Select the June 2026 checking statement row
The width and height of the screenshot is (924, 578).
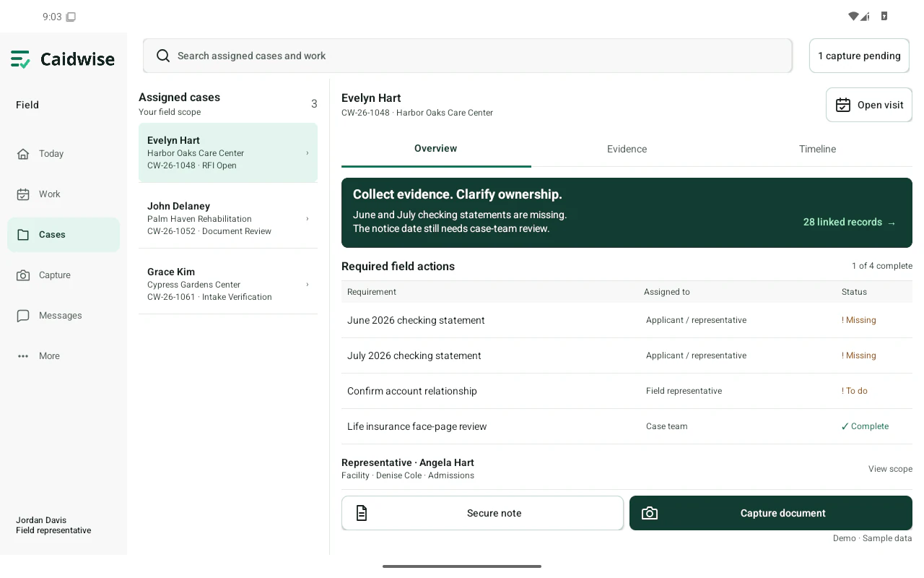[x=627, y=320]
